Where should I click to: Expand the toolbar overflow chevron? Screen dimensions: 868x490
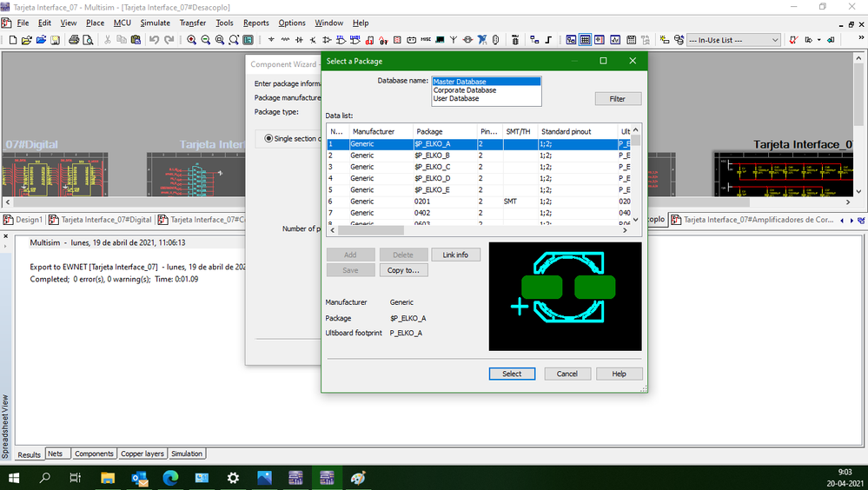tap(861, 37)
